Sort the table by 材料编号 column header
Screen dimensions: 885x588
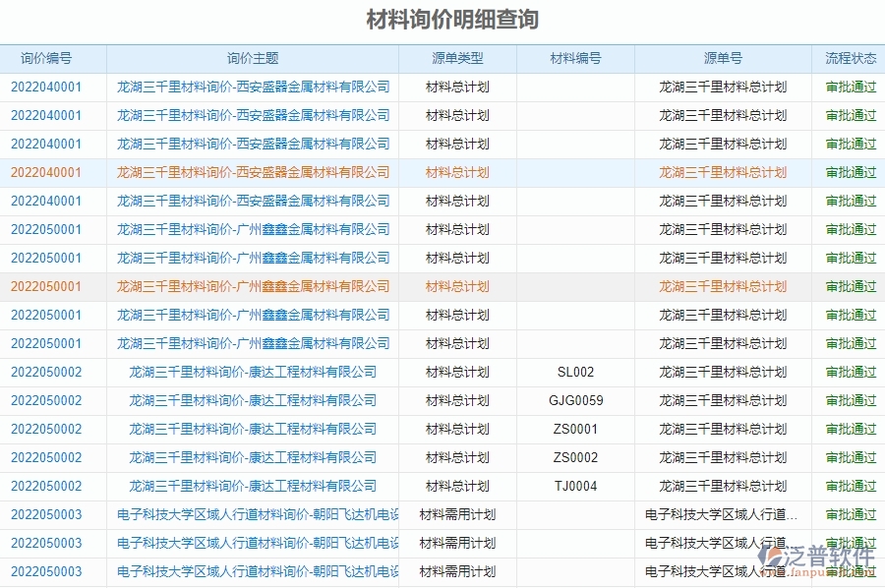[x=575, y=58]
